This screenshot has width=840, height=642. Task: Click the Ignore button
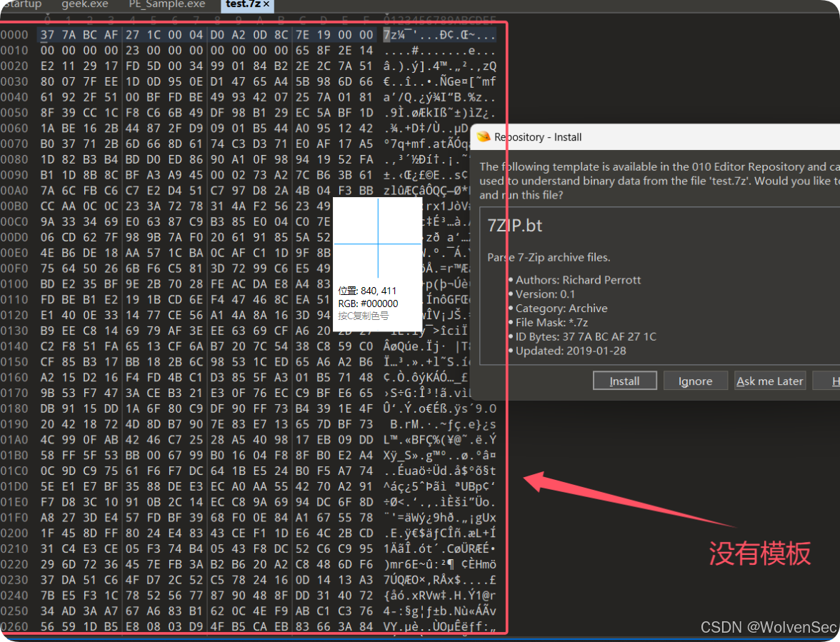(x=696, y=381)
